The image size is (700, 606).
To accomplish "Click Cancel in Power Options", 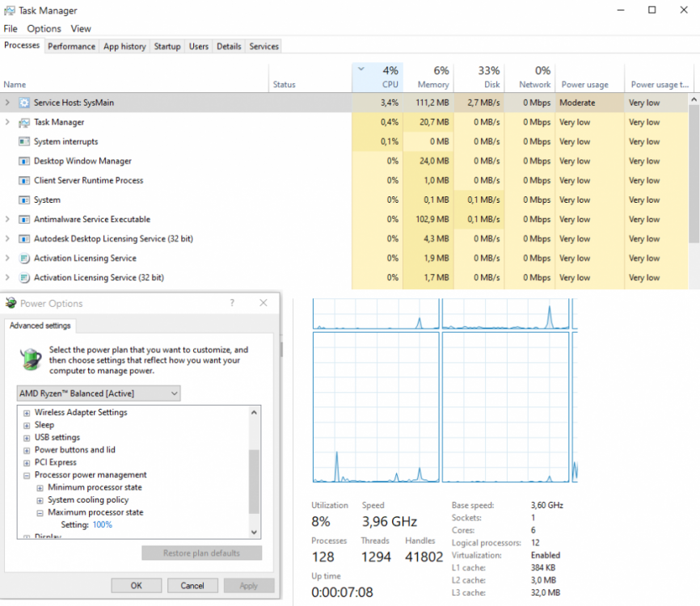I will coord(192,586).
